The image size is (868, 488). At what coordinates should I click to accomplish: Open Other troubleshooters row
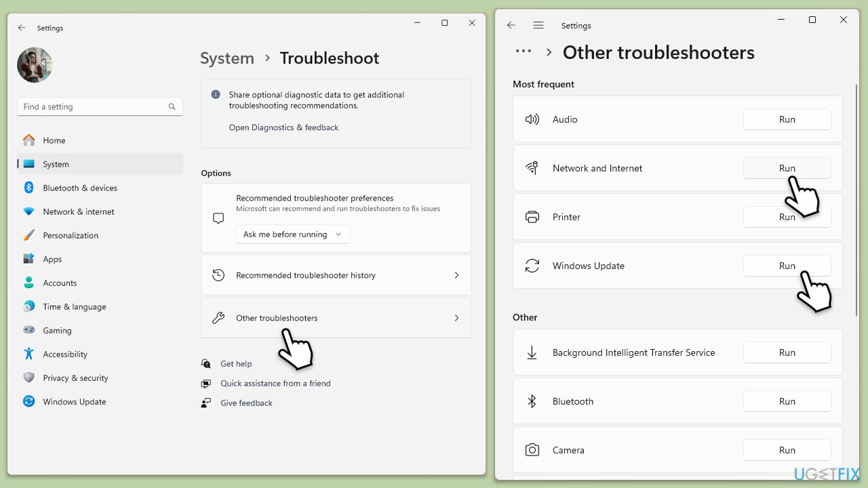point(336,318)
